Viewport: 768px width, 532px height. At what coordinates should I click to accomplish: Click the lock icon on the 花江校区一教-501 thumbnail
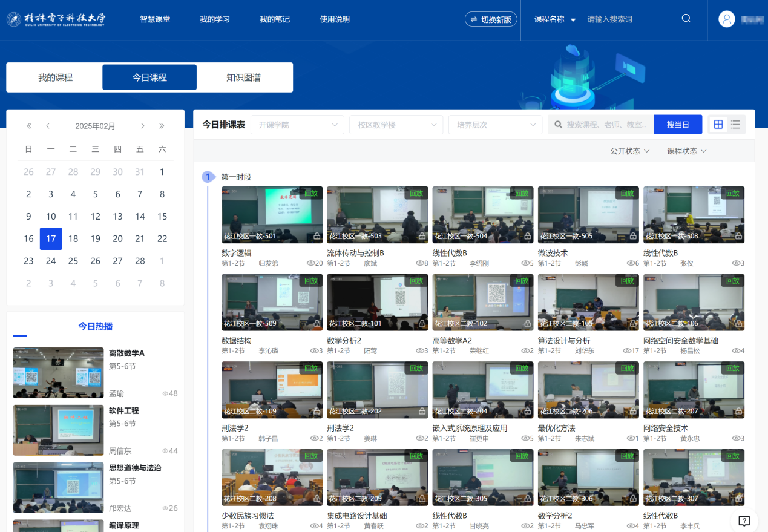317,236
